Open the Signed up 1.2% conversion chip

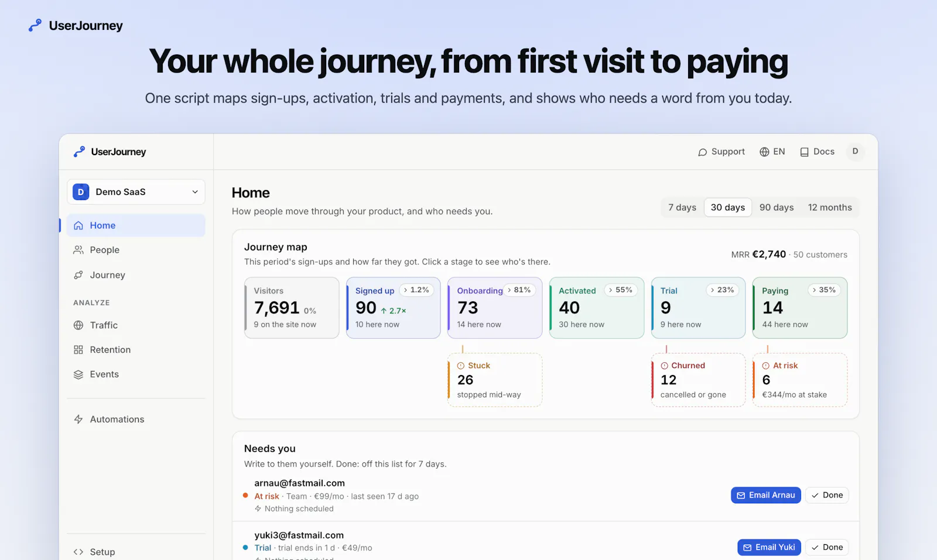point(416,290)
